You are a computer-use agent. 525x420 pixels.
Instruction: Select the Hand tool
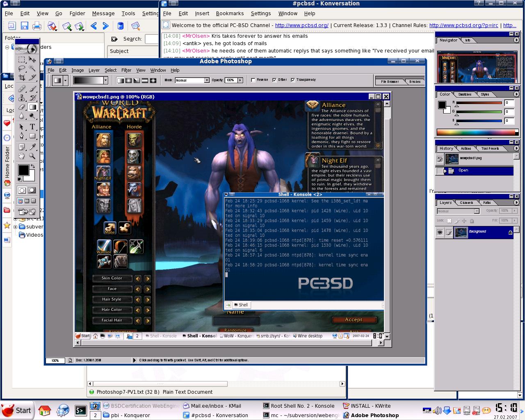(22, 156)
